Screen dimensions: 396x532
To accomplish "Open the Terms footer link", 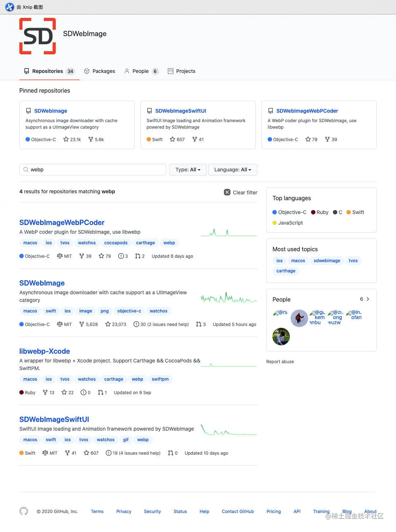I will [97, 512].
